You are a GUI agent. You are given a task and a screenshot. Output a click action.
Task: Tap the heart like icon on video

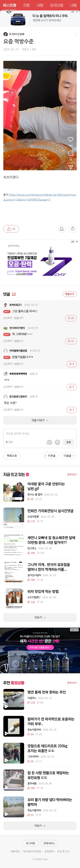click(x=71, y=139)
